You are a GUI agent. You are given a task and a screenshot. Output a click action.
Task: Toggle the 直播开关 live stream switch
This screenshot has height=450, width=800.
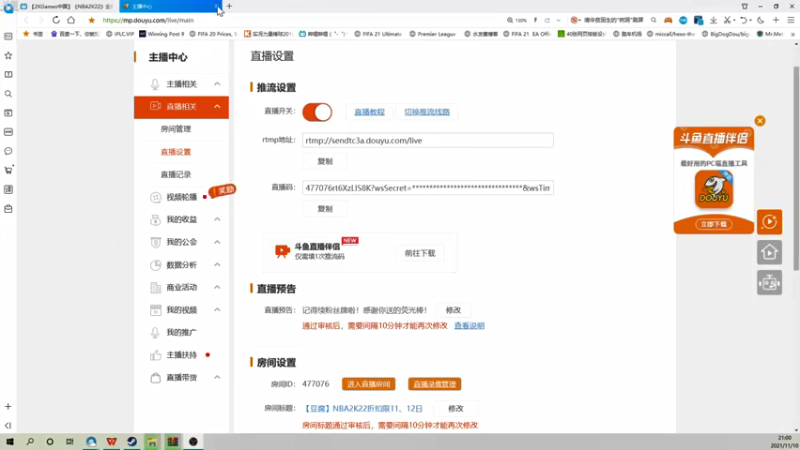point(317,112)
